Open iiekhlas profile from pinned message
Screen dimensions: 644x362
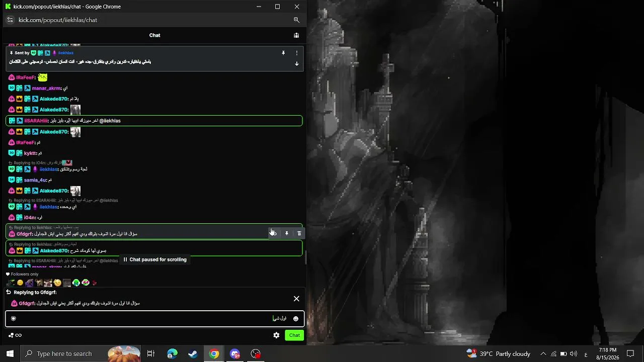pyautogui.click(x=66, y=53)
